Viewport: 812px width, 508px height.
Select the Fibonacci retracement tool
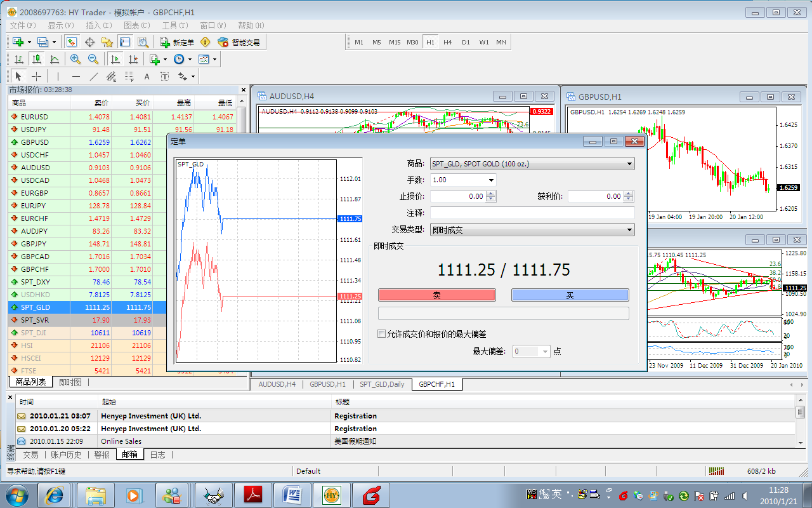[x=129, y=76]
